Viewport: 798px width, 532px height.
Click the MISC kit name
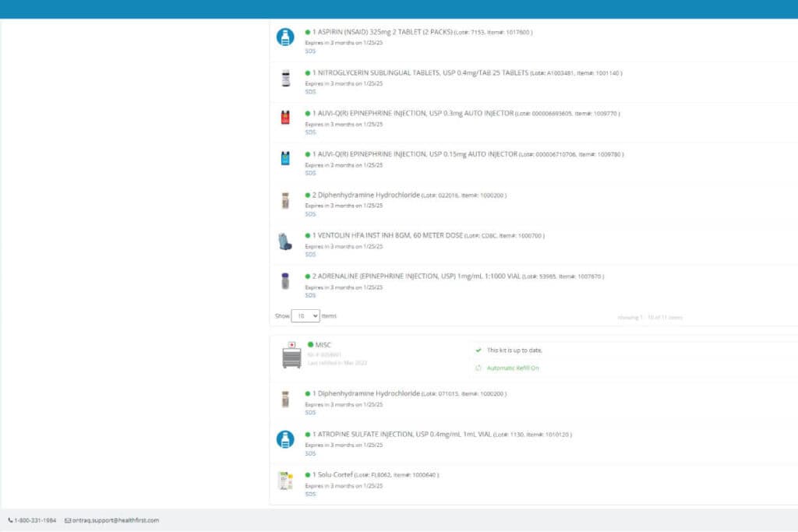click(323, 345)
